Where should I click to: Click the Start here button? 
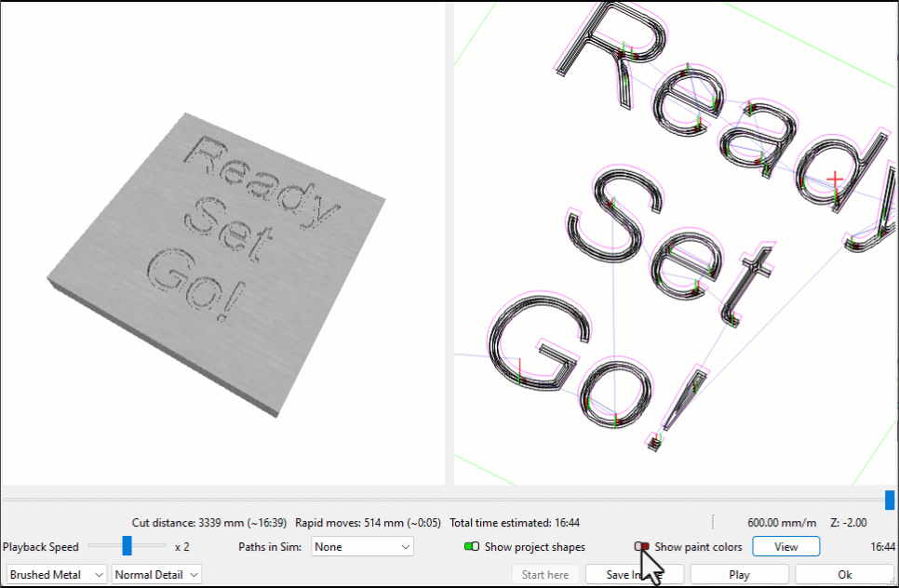coord(545,575)
